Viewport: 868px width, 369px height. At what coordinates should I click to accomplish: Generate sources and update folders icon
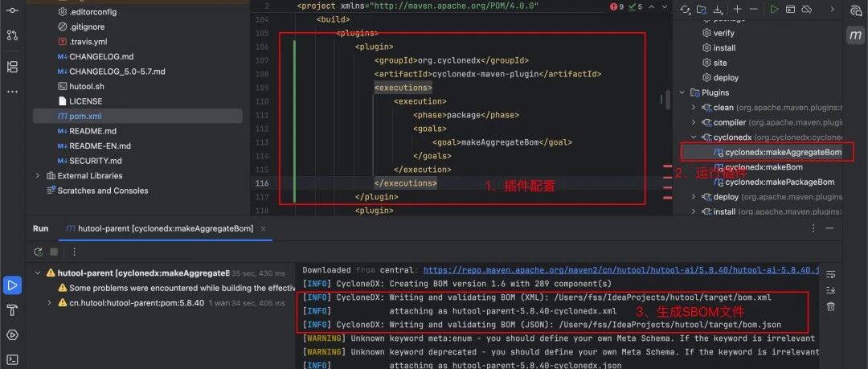[702, 9]
